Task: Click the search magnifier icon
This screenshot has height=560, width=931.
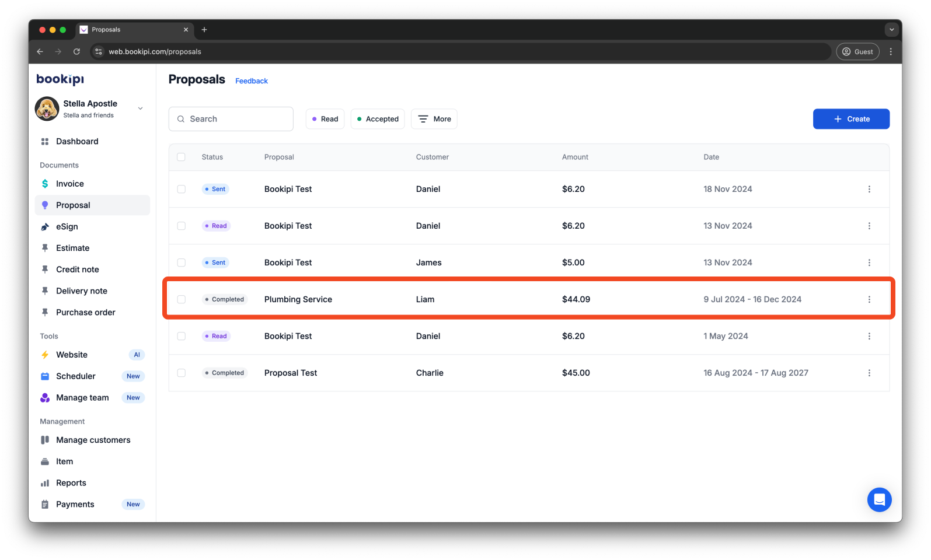Action: pyautogui.click(x=181, y=119)
